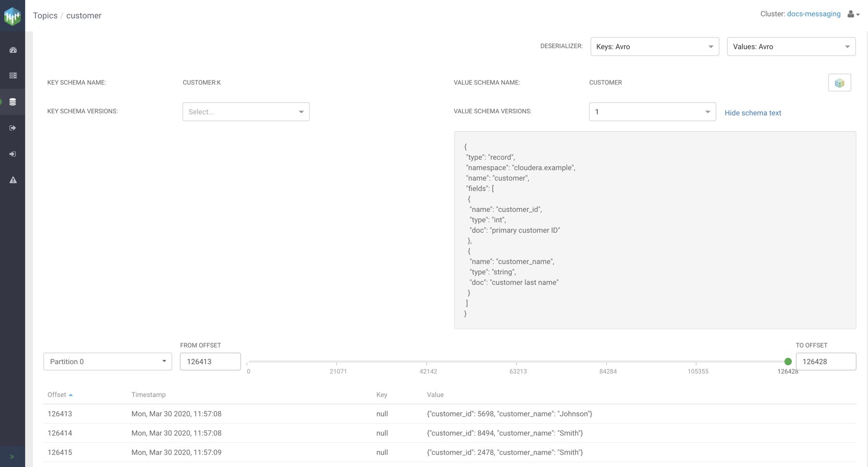Screen dimensions: 868x467
Task: Select the Topics database sidebar icon
Action: [13, 102]
